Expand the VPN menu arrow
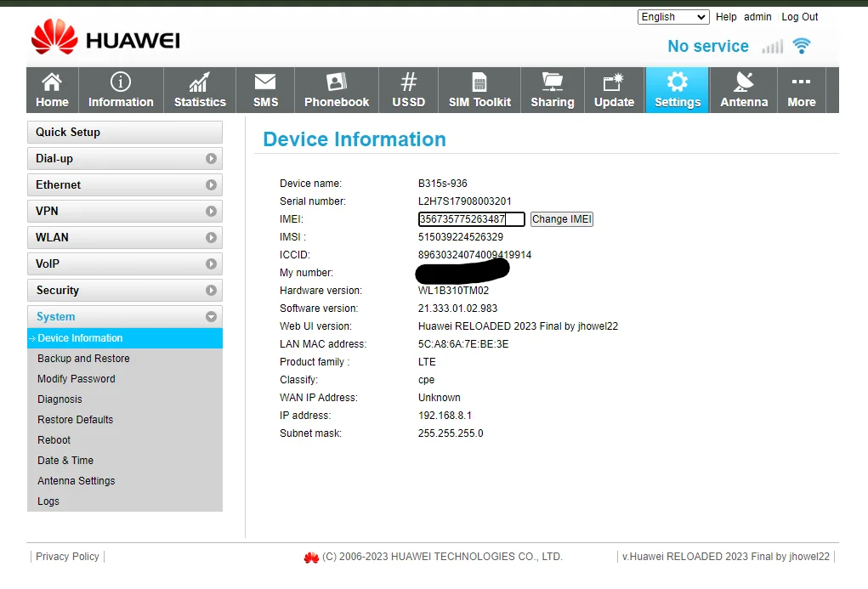Image resolution: width=868 pixels, height=589 pixels. 211,212
